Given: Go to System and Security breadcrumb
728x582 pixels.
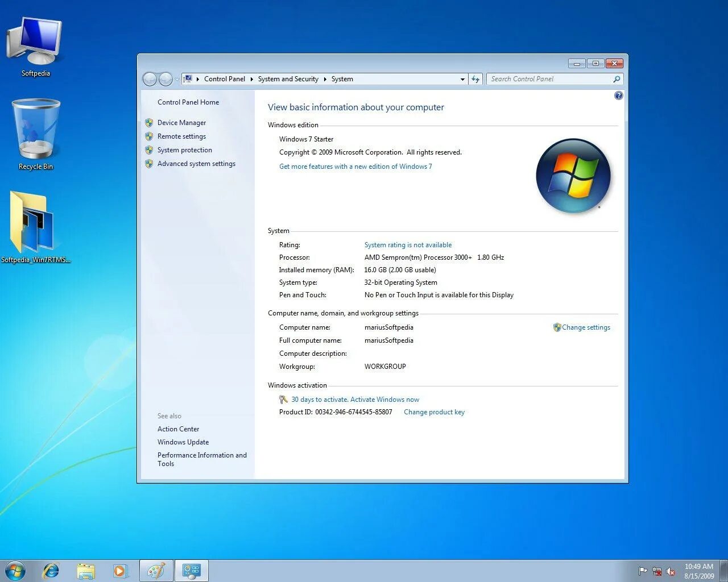Looking at the screenshot, I should pos(288,79).
